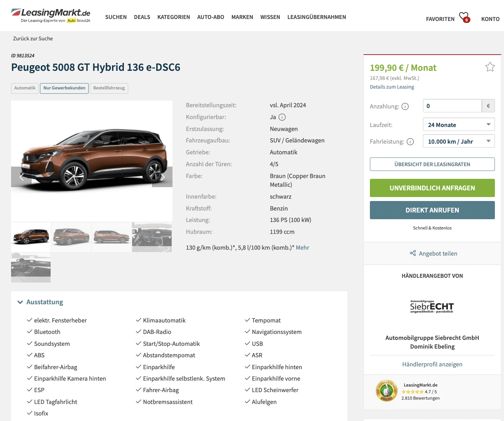
Task: Select the second rear-angle car thumbnail
Action: click(x=71, y=237)
